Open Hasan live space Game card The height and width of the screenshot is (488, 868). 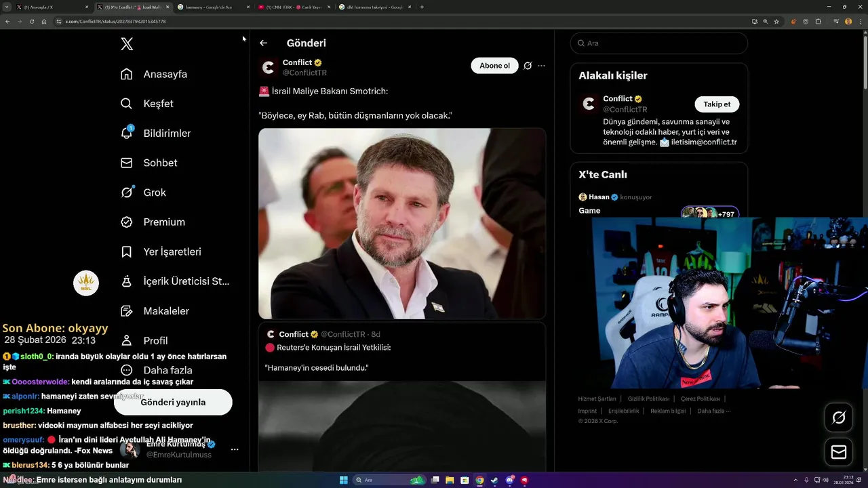click(x=658, y=204)
